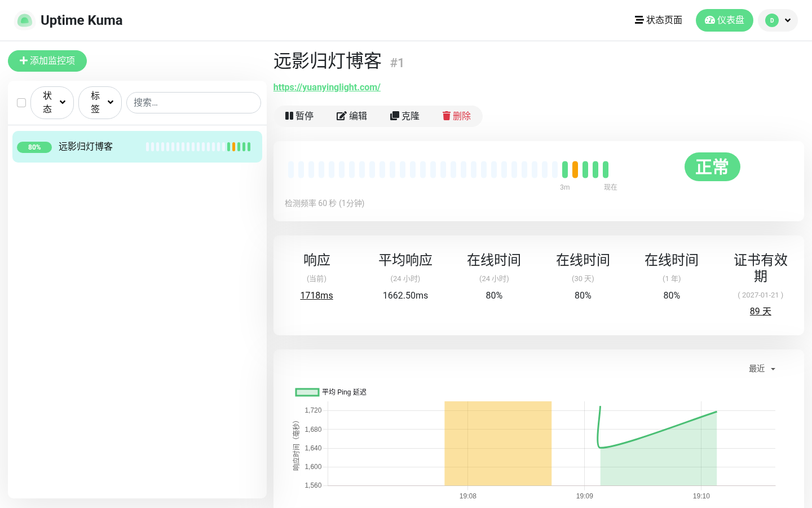
Task: Click 添加监控项 add monitor button
Action: (x=47, y=61)
